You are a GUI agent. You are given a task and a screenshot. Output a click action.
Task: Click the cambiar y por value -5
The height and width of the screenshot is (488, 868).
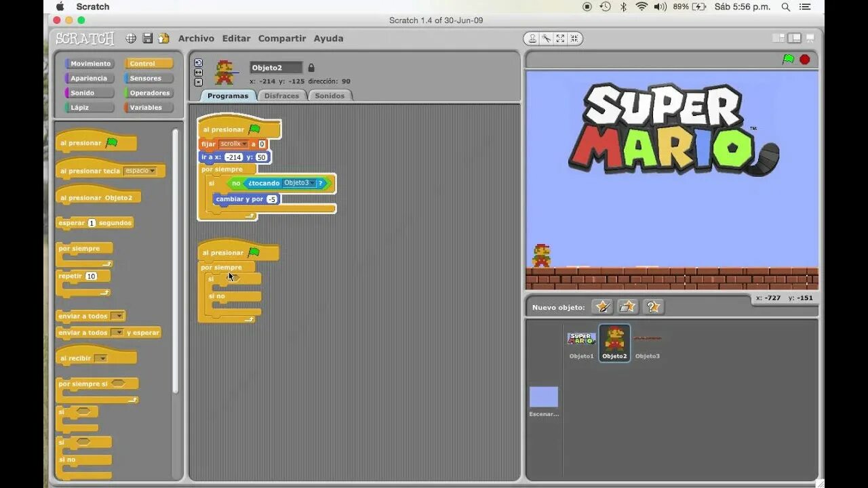pyautogui.click(x=272, y=199)
